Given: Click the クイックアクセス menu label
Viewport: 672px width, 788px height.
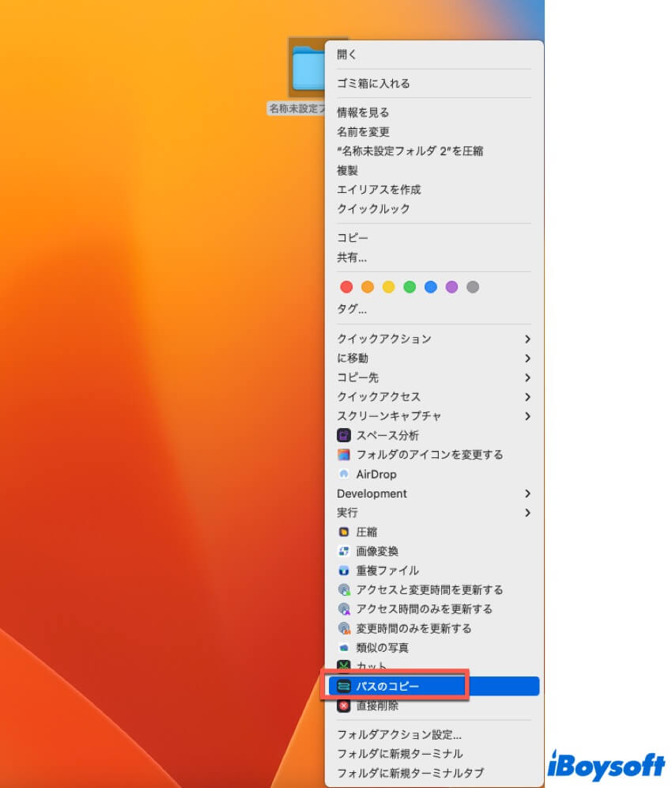Looking at the screenshot, I should point(379,397).
